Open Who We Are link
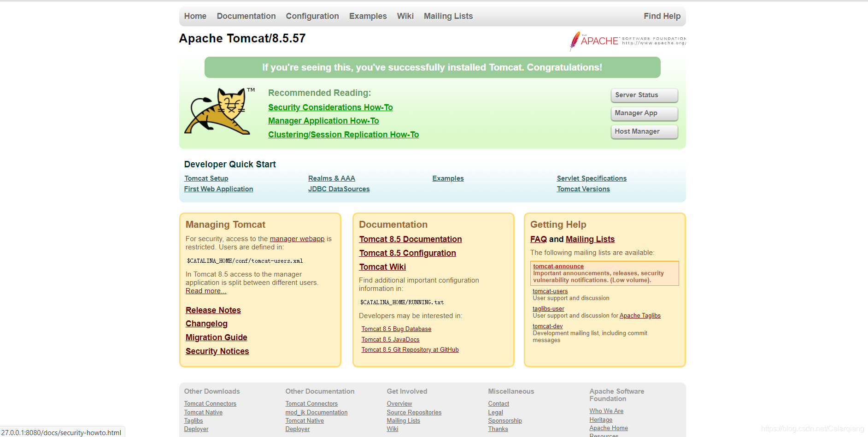Viewport: 868px width, 437px height. pos(606,411)
